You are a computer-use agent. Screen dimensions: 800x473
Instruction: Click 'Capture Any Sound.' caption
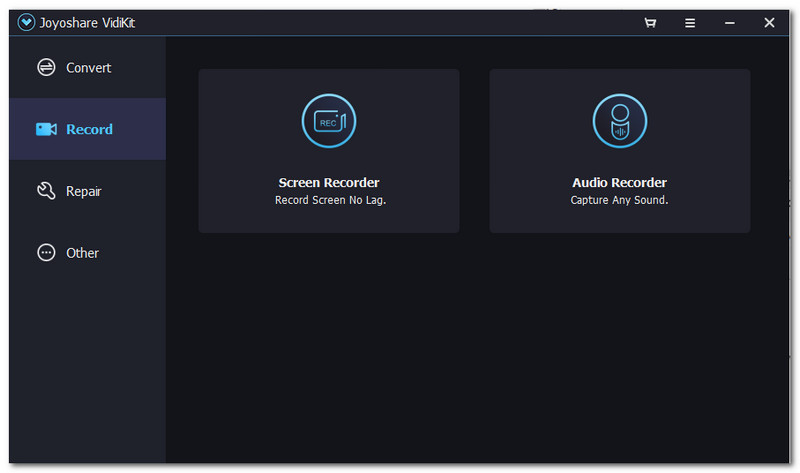click(619, 200)
